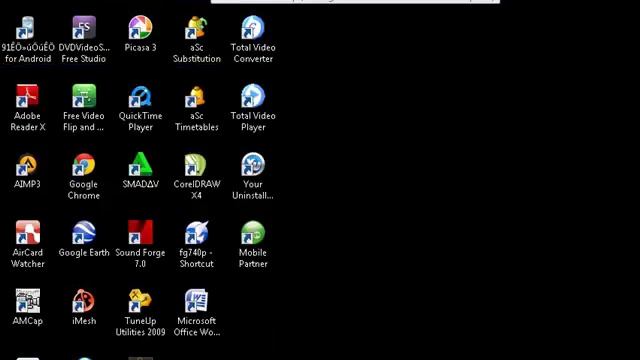The width and height of the screenshot is (640, 360).
Task: Open the 91 for Android shortcut
Action: click(x=27, y=28)
